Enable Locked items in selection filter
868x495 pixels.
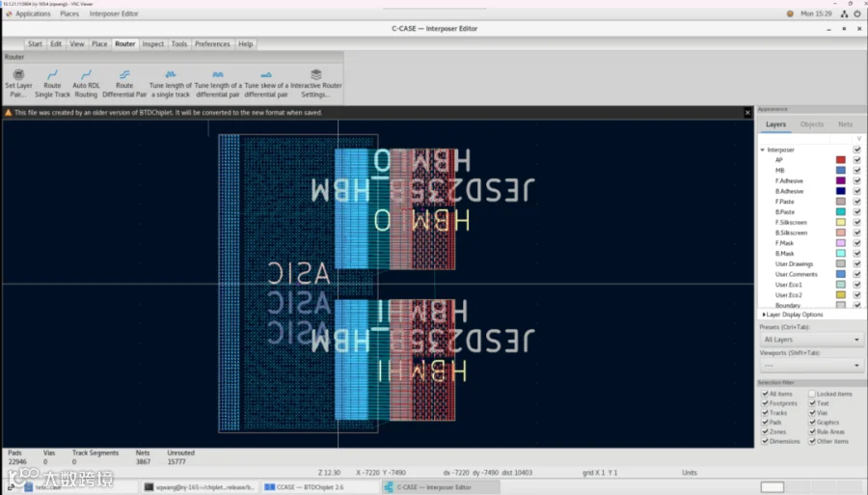pos(812,394)
